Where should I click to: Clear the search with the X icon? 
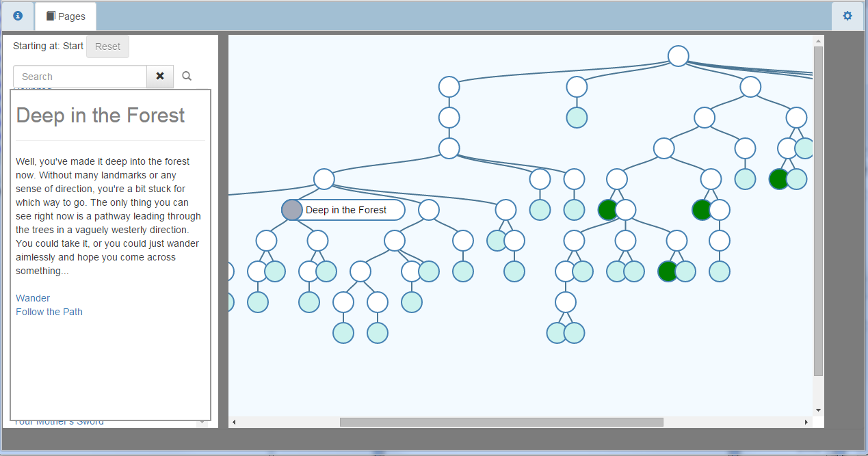(x=159, y=76)
